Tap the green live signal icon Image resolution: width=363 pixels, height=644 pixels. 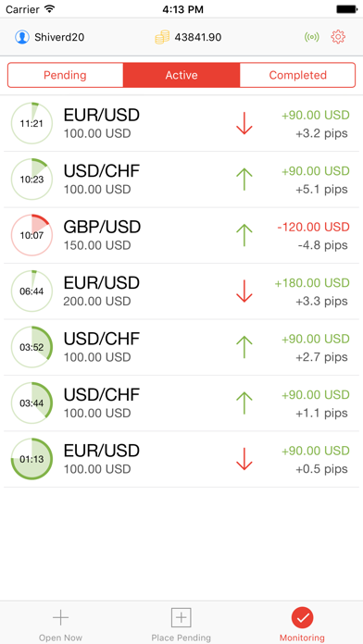tap(312, 37)
